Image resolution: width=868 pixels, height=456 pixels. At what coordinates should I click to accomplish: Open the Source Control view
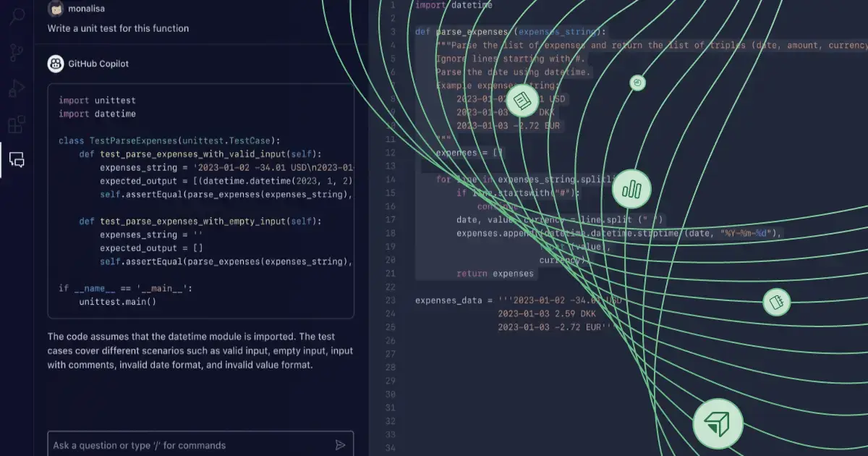[17, 51]
